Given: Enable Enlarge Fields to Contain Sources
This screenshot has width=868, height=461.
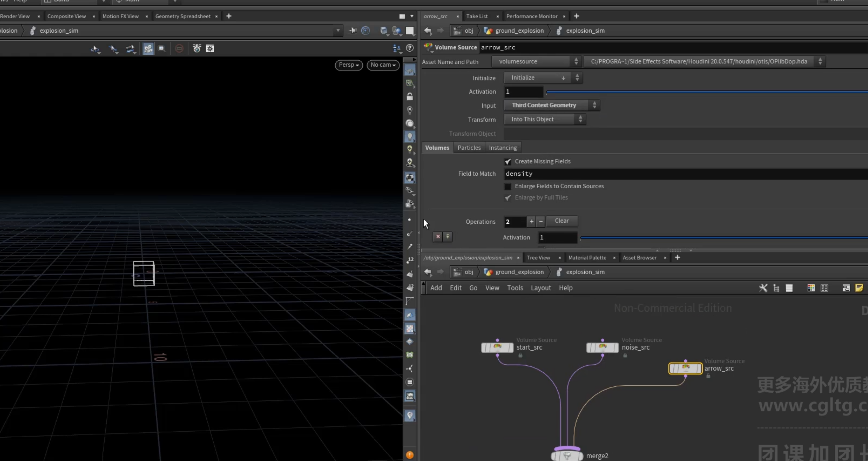Looking at the screenshot, I should click(508, 186).
